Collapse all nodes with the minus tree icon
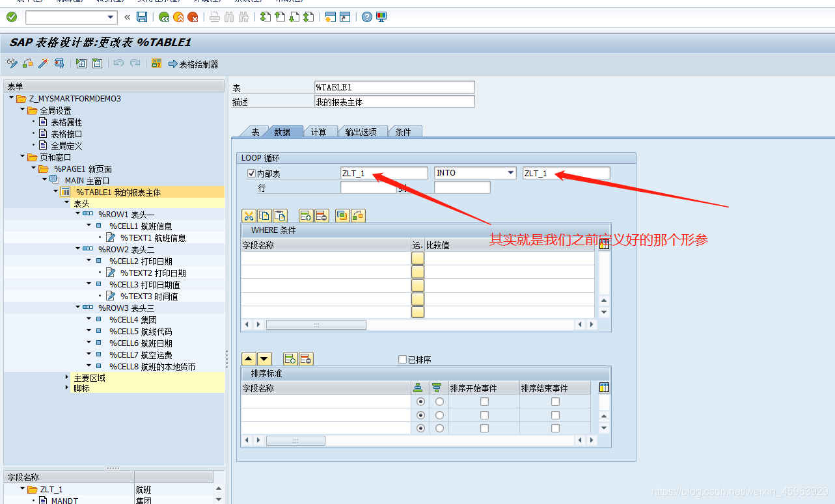 tap(97, 64)
